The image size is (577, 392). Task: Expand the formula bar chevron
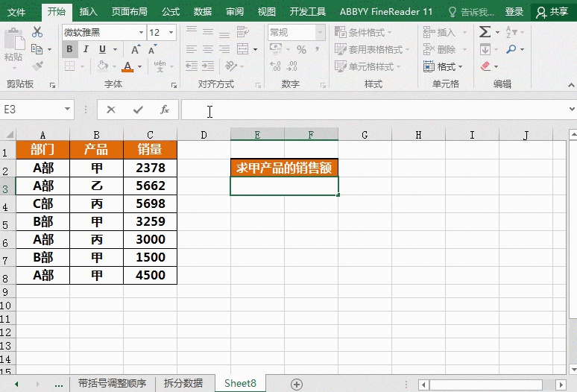pyautogui.click(x=572, y=110)
